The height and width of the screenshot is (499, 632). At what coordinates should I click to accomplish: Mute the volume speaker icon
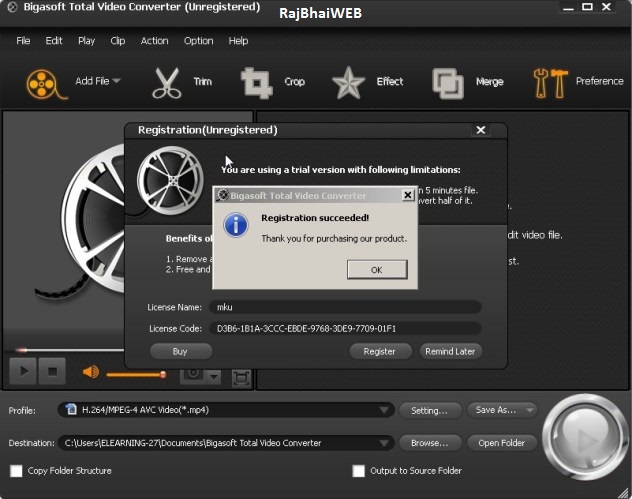pyautogui.click(x=91, y=372)
